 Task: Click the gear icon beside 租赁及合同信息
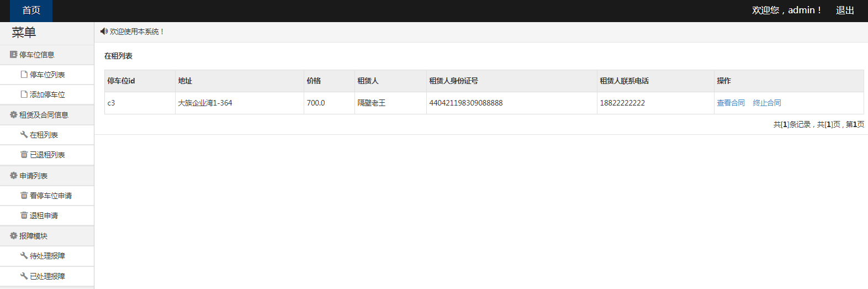click(14, 115)
